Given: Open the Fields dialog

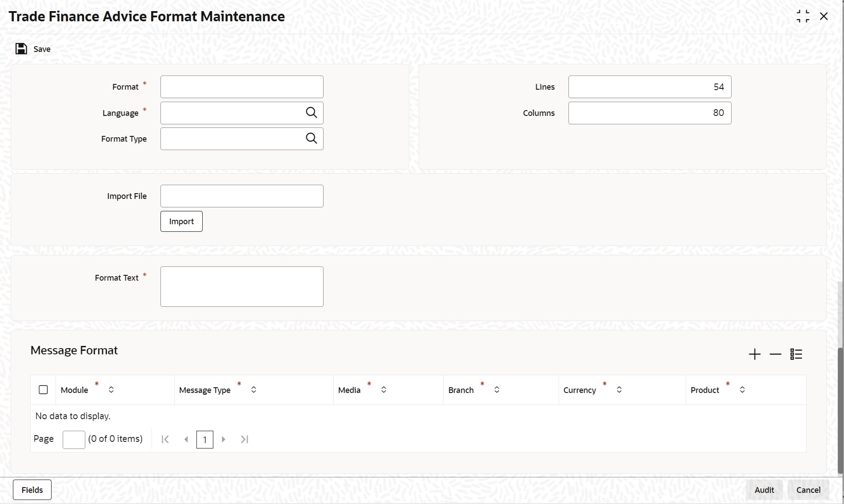Looking at the screenshot, I should [32, 489].
